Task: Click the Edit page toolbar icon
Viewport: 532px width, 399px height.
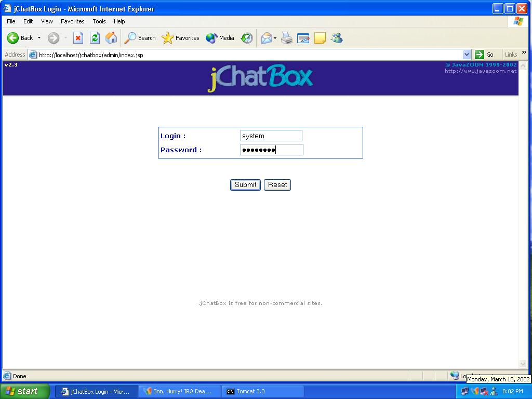Action: pos(303,38)
